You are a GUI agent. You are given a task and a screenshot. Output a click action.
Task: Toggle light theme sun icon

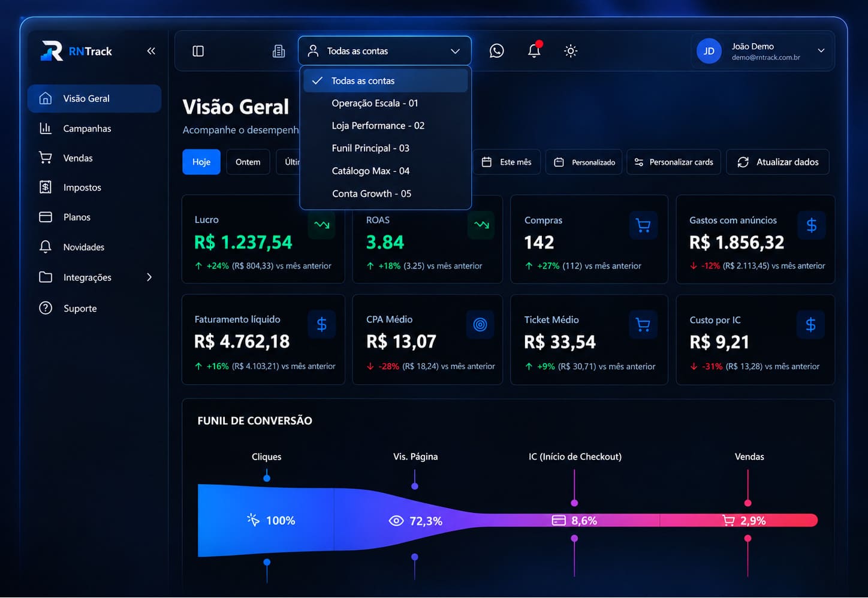coord(571,51)
